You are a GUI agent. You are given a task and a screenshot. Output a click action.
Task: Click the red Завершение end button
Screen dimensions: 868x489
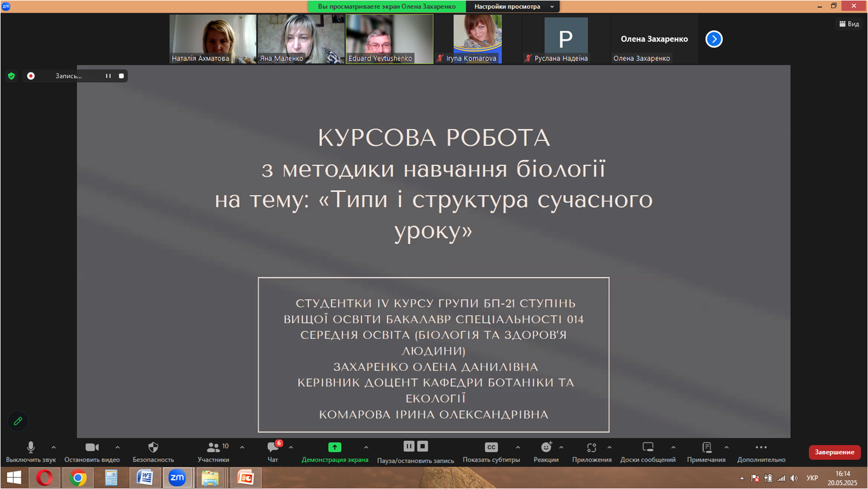(834, 452)
